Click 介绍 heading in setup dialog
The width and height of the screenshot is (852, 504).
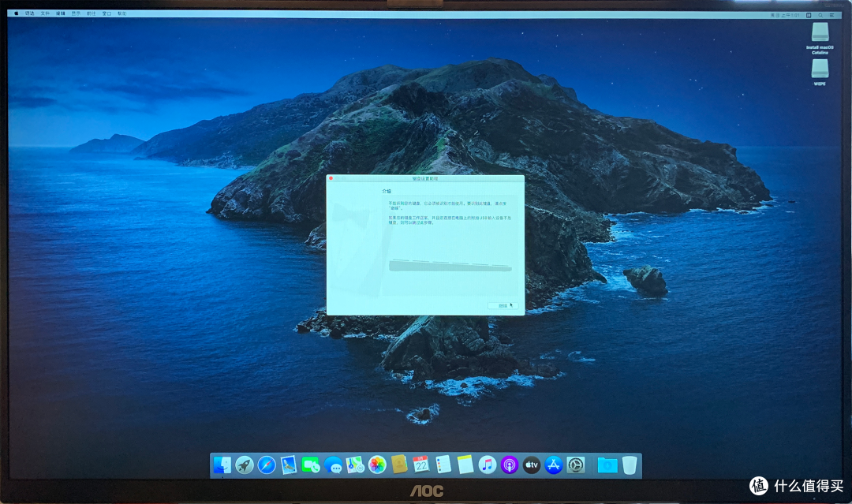click(387, 191)
